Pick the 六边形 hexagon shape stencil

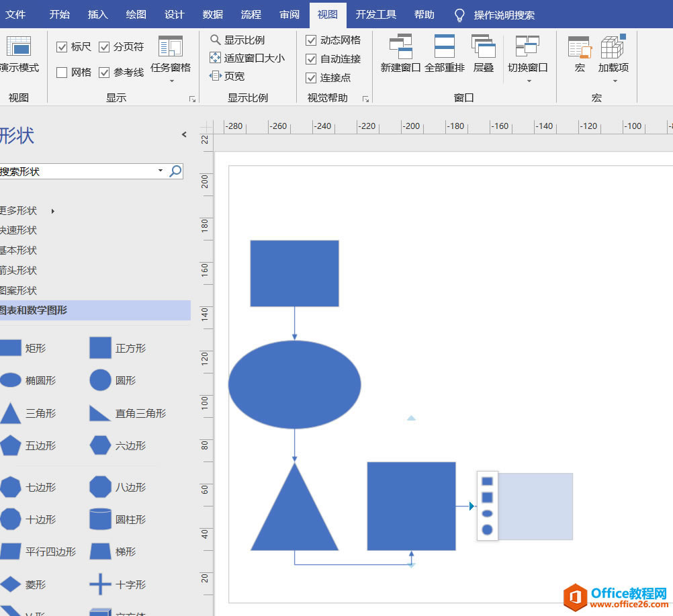pyautogui.click(x=101, y=445)
